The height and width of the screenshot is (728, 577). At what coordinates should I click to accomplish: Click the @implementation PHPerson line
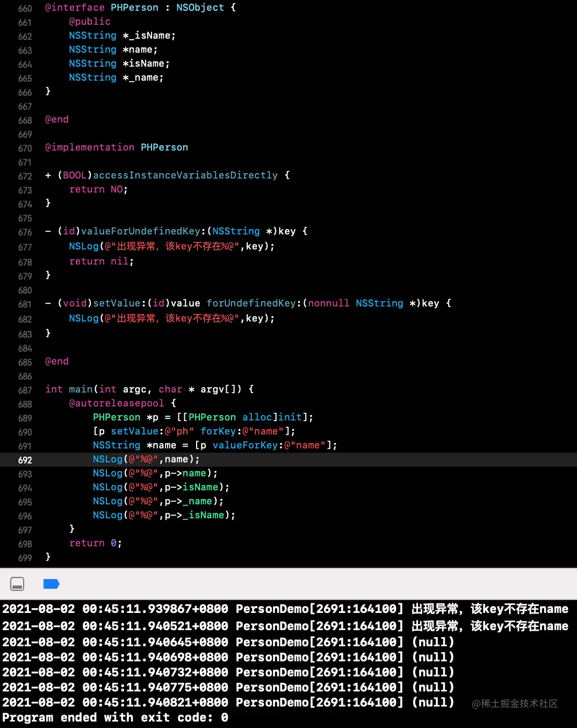(x=117, y=147)
